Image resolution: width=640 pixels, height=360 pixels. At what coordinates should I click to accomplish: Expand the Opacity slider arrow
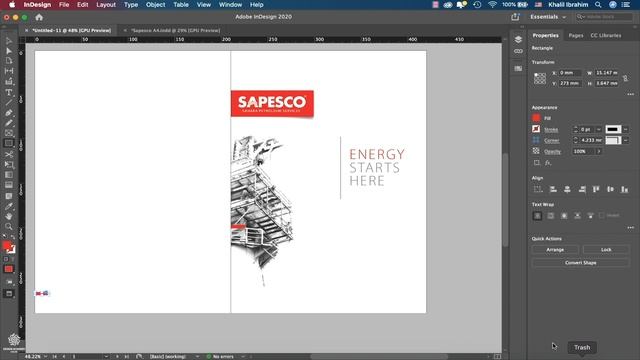pos(599,151)
